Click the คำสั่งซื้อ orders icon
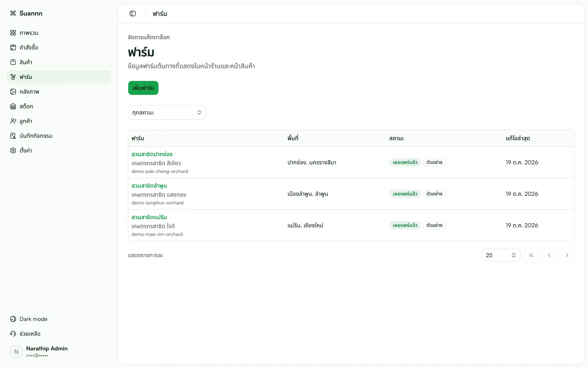This screenshot has height=368, width=588. click(x=13, y=47)
